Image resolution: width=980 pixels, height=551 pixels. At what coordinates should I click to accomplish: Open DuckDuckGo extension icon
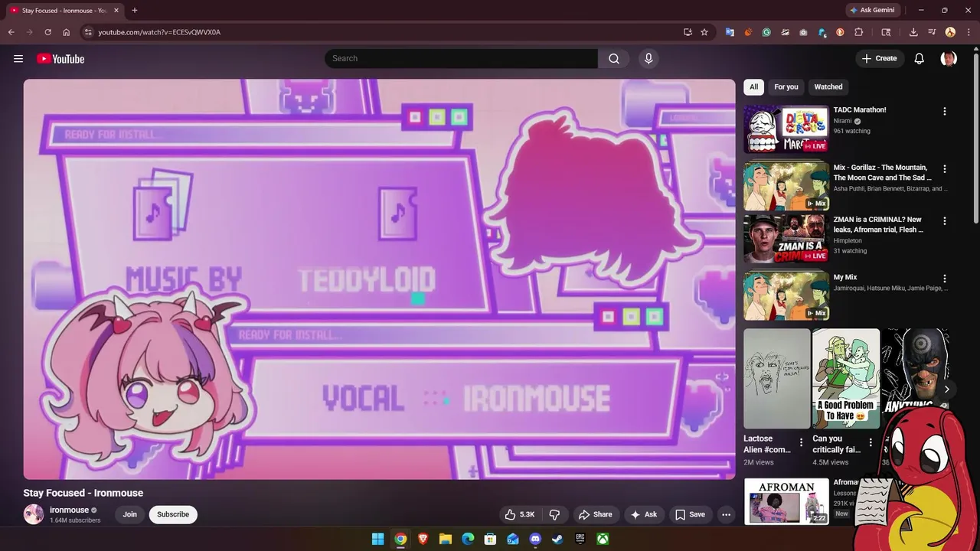coord(840,32)
